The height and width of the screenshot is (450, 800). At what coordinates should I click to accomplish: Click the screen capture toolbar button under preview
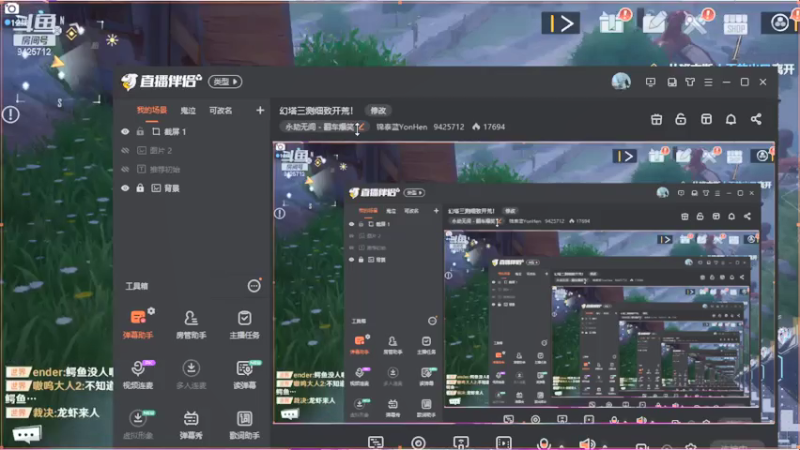(x=376, y=442)
